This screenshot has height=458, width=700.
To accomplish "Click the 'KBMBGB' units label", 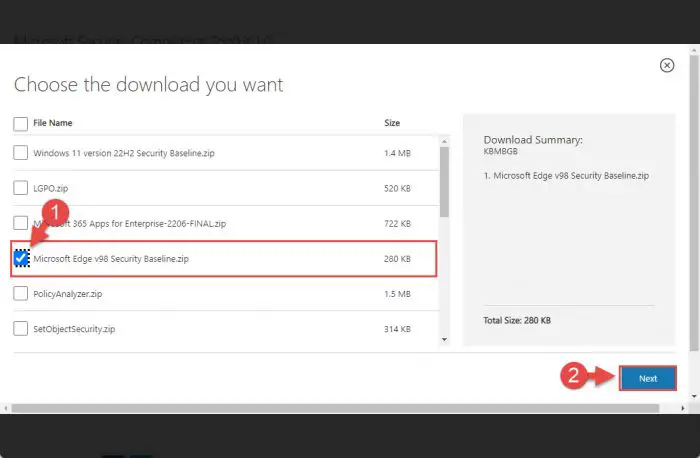I will pyautogui.click(x=500, y=151).
